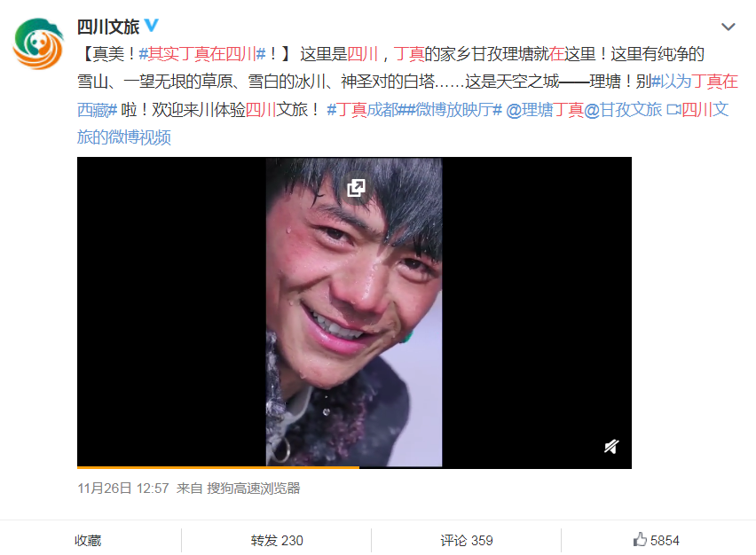Click the thumbs-up like icon
Screen dimensions: 756x555
pos(640,540)
